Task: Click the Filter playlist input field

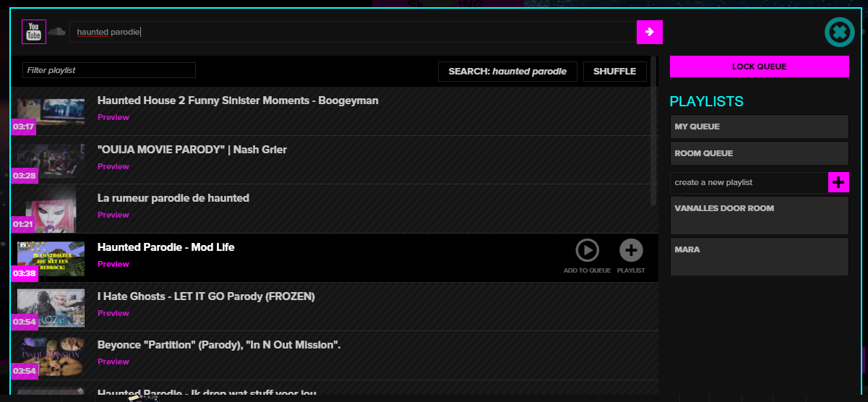Action: pyautogui.click(x=109, y=70)
